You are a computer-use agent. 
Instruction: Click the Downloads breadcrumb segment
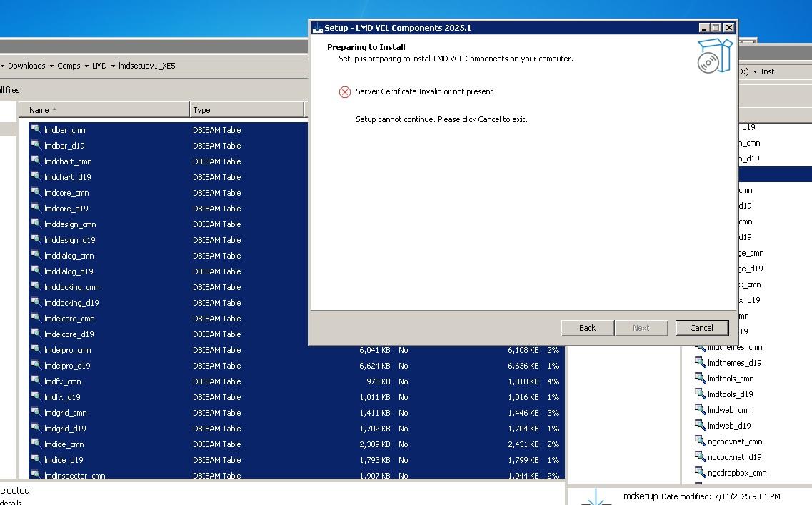click(x=26, y=66)
